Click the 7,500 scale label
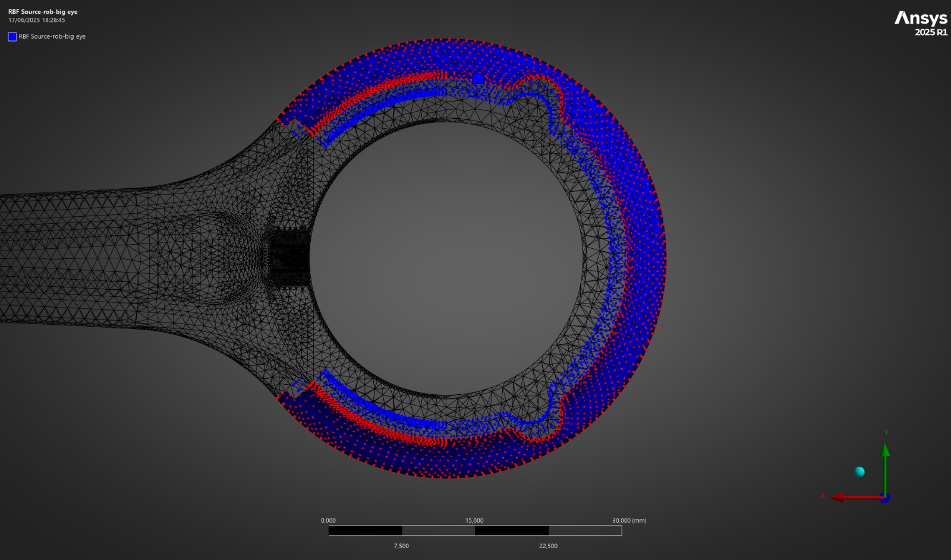 coord(401,546)
